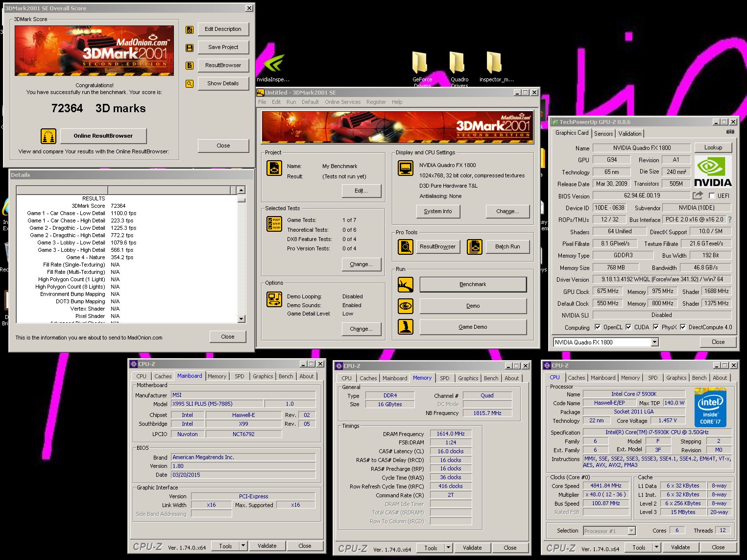
Task: Click the ResultBrowser icon in score window
Action: [x=190, y=66]
